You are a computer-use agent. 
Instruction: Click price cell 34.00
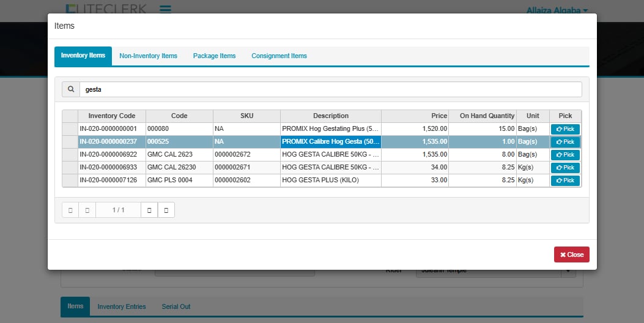(415, 167)
